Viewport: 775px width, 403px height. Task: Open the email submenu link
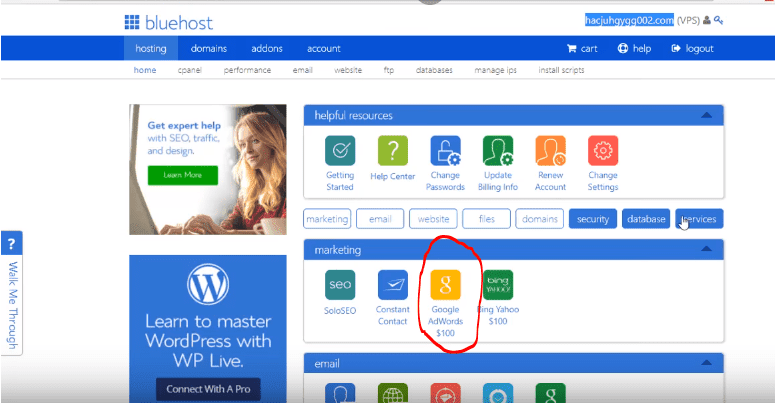click(302, 70)
